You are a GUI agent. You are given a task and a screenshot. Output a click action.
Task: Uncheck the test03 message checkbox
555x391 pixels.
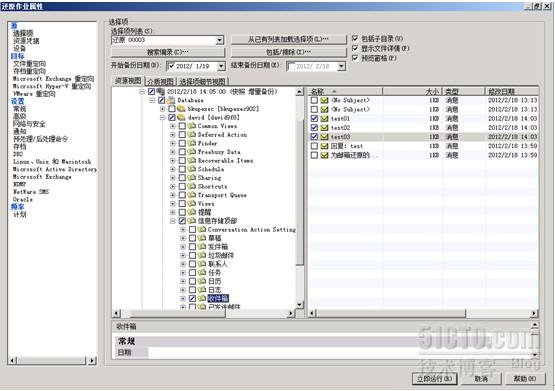point(314,137)
